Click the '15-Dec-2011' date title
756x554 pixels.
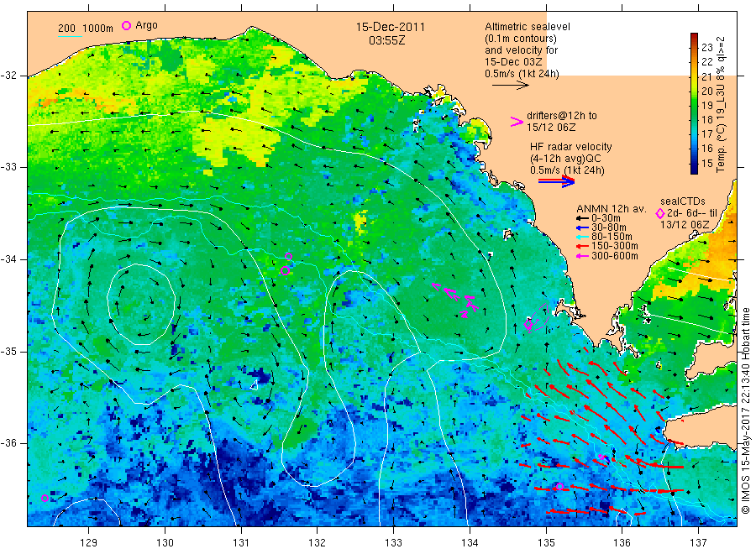click(391, 27)
